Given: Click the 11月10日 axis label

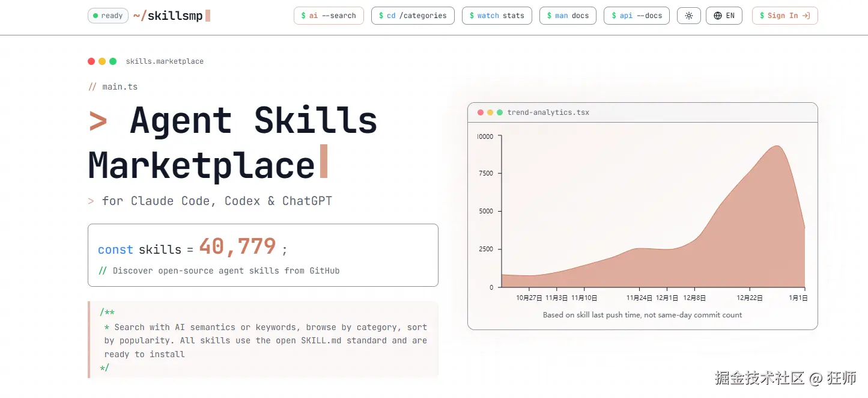Looking at the screenshot, I should (x=584, y=298).
